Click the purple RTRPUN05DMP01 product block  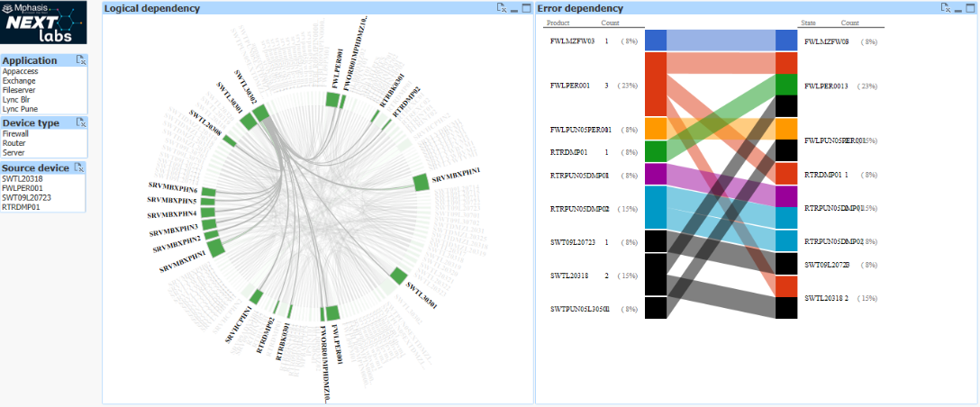click(x=655, y=175)
